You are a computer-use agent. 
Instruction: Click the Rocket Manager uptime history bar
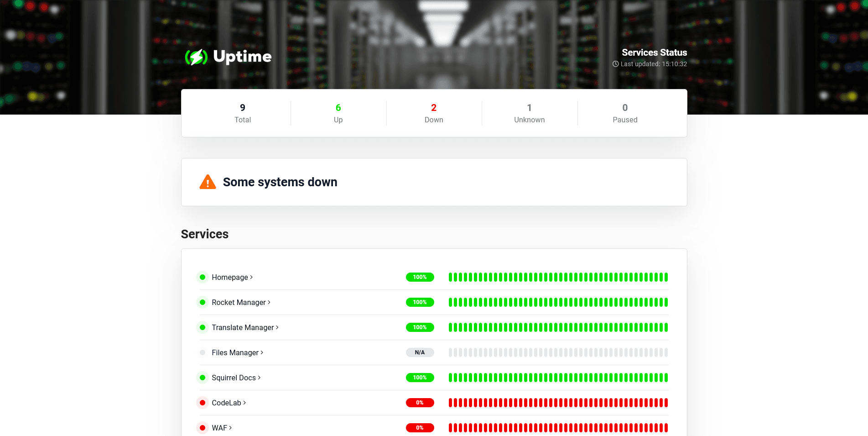point(558,302)
